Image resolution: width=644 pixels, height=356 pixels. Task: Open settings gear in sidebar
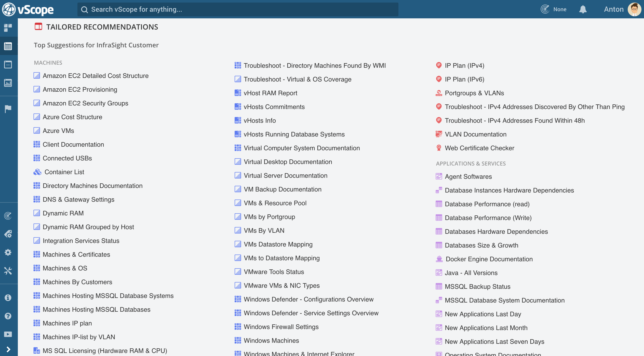(8, 252)
